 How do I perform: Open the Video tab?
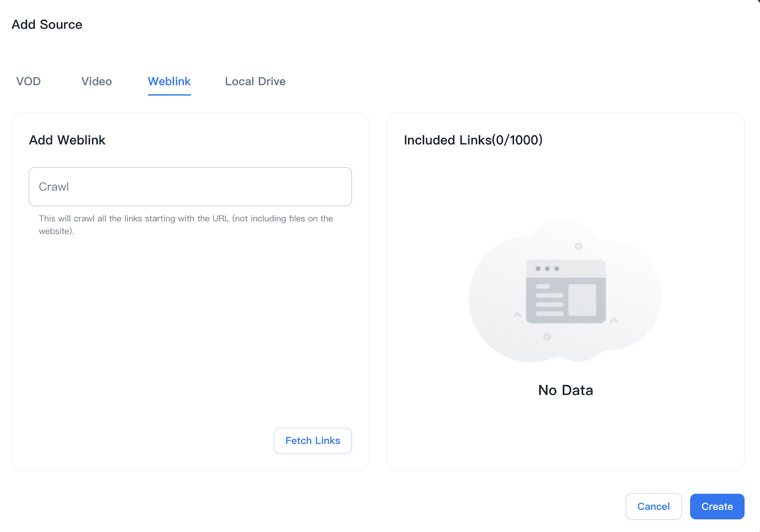[96, 81]
